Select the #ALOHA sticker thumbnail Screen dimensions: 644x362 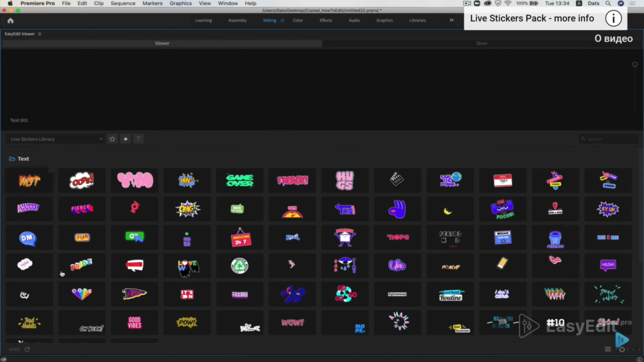click(x=608, y=266)
